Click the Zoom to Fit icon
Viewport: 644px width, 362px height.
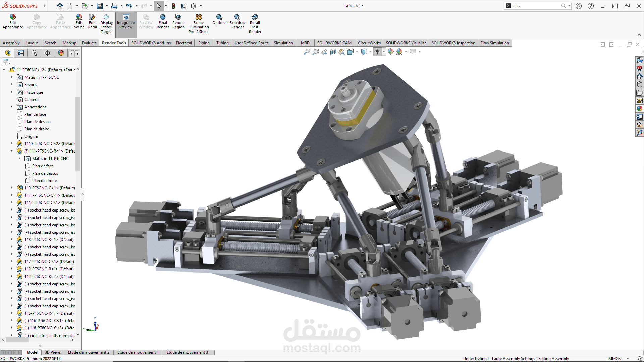tap(307, 52)
